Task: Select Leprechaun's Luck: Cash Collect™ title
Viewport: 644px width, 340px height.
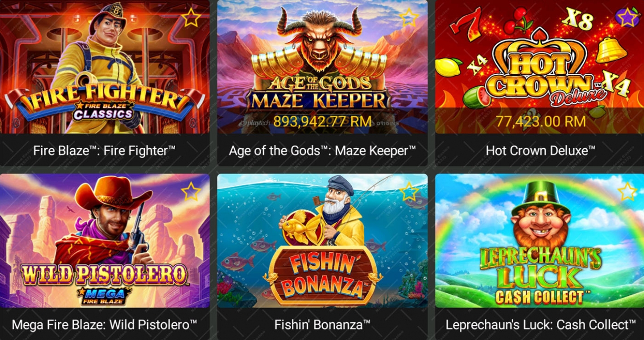Action: [x=540, y=324]
